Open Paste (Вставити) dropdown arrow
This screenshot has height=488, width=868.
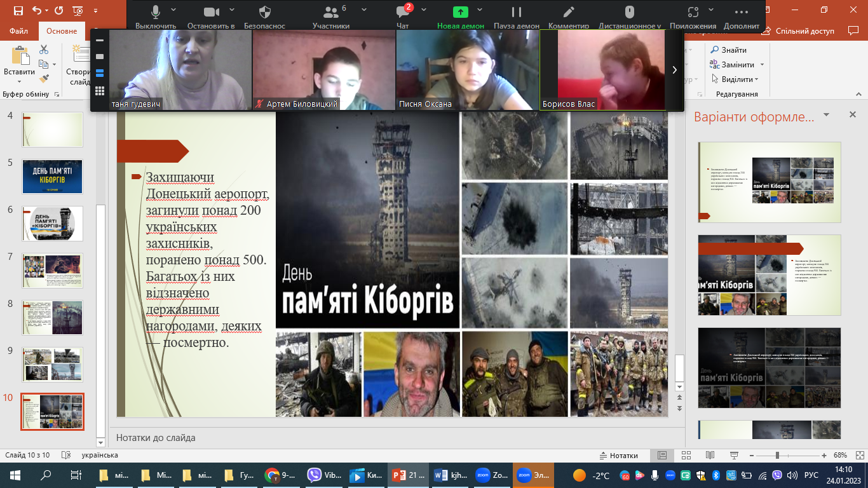click(x=19, y=81)
